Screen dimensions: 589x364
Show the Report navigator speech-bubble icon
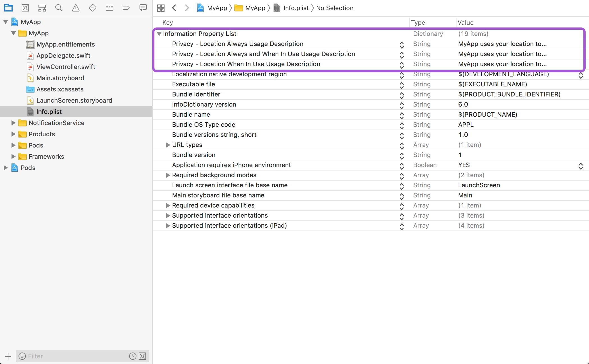pyautogui.click(x=143, y=8)
